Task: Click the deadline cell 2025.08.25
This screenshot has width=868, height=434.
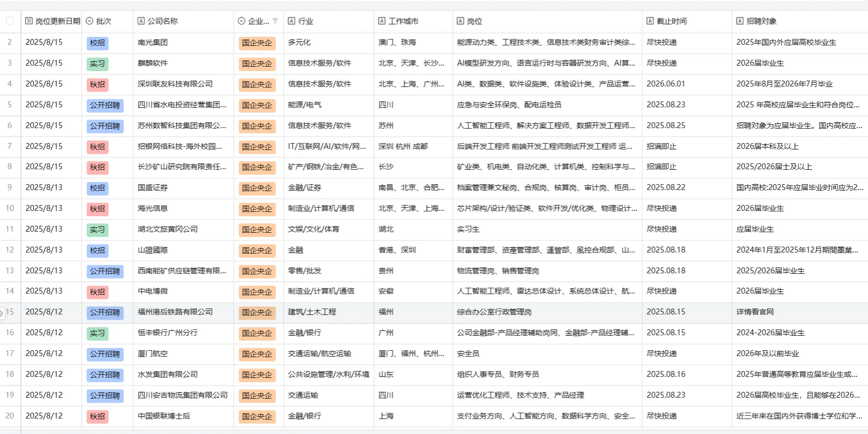Action: (x=687, y=126)
